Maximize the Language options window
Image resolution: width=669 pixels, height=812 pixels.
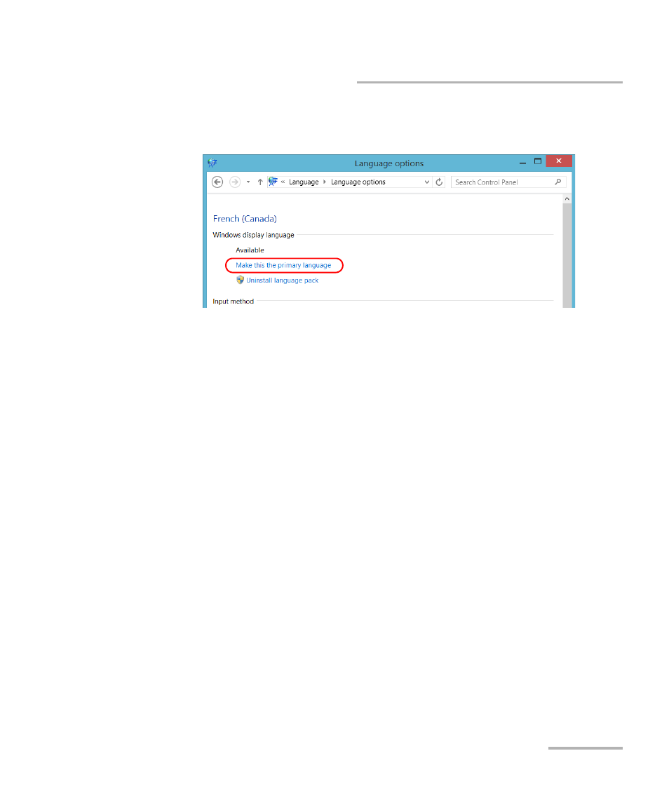pyautogui.click(x=537, y=161)
